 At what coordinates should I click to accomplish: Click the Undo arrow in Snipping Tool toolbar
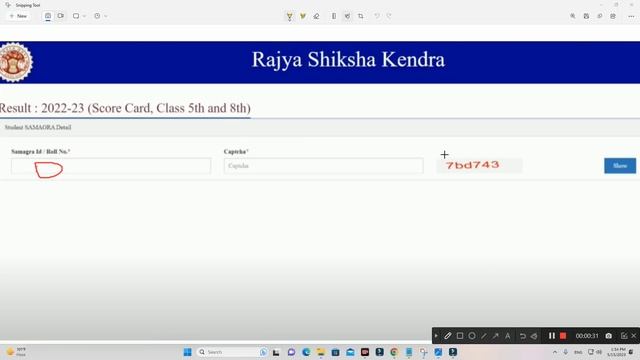tap(376, 16)
